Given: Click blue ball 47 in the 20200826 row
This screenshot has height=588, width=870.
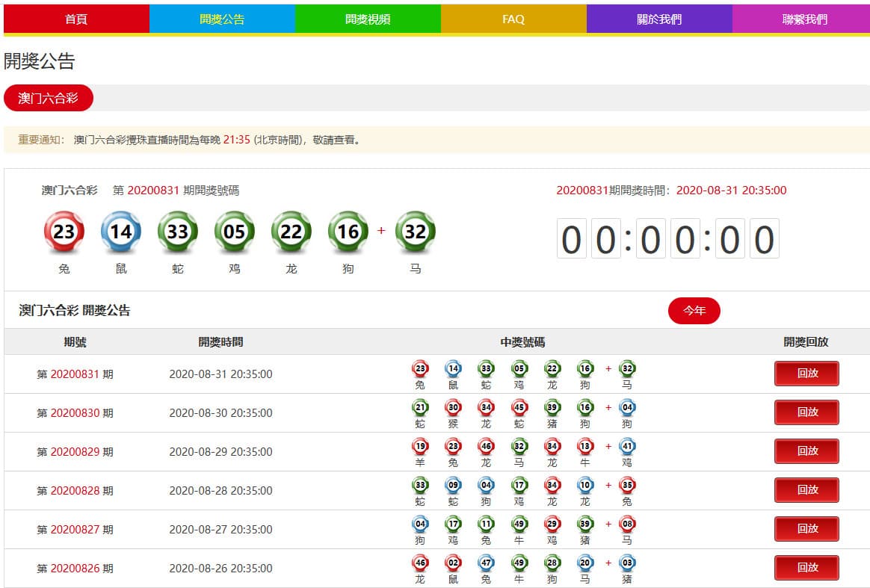Looking at the screenshot, I should (487, 563).
